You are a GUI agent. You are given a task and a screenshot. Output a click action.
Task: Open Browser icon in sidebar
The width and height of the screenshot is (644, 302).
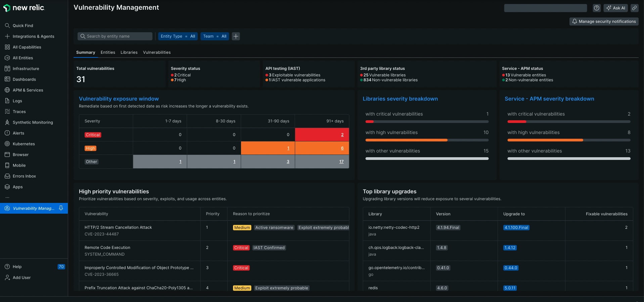[7, 155]
